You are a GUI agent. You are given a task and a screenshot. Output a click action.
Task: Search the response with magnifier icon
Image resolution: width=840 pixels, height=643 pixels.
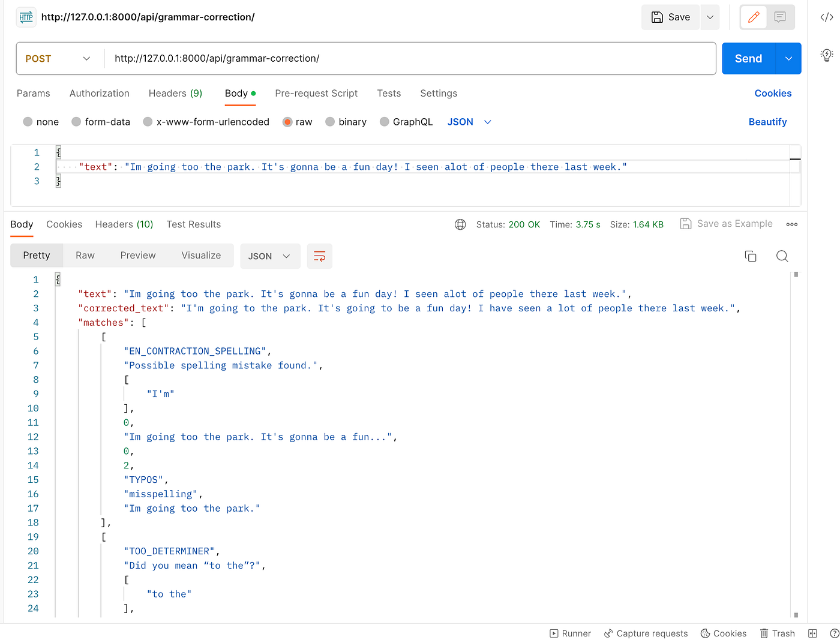point(782,256)
